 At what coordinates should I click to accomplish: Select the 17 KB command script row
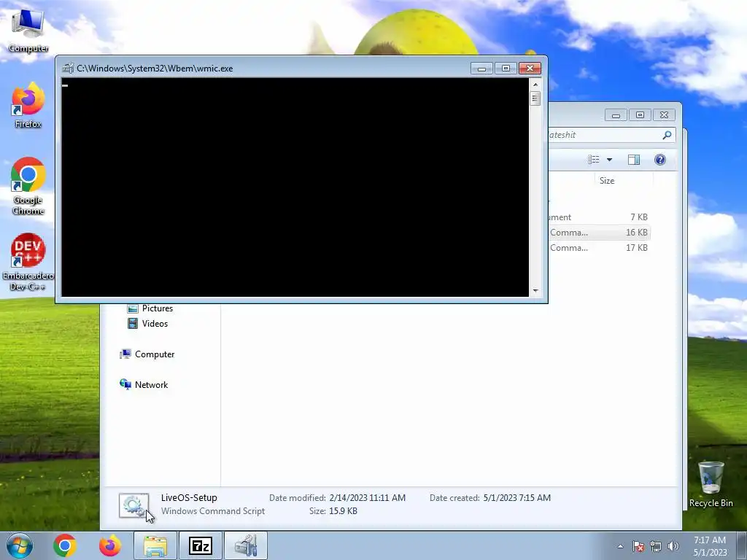coord(599,248)
